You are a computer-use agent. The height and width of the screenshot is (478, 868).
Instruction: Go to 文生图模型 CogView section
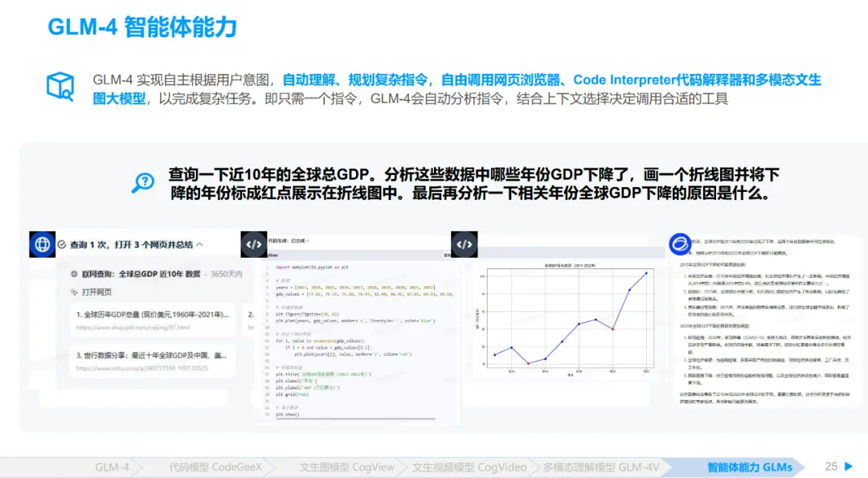click(347, 468)
